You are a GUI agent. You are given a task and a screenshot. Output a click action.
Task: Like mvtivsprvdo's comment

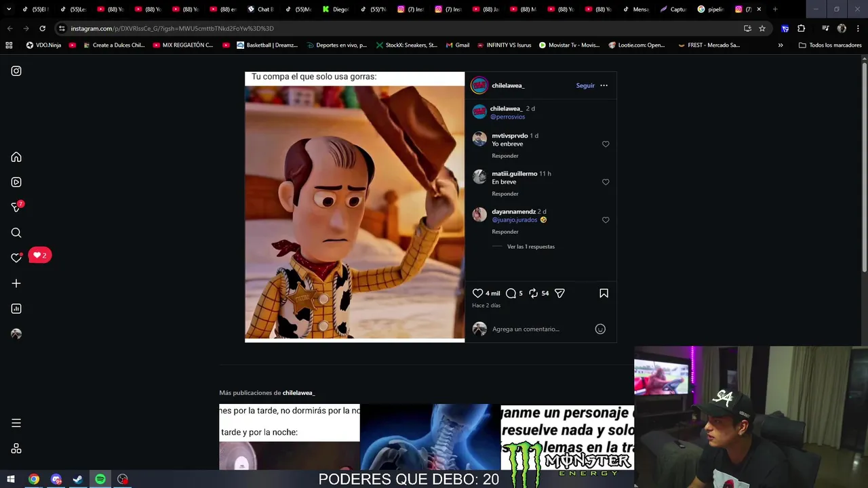606,144
